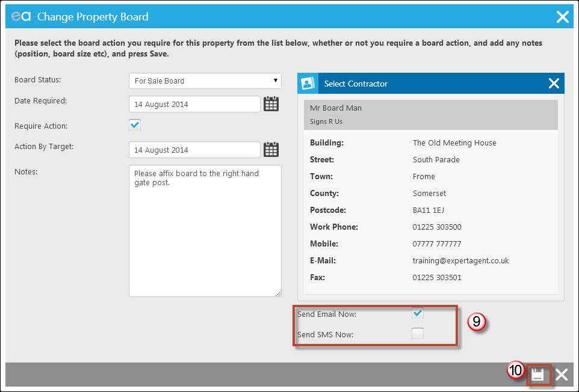Click the Board Status label
Screen dimensions: 579x392
(x=38, y=79)
